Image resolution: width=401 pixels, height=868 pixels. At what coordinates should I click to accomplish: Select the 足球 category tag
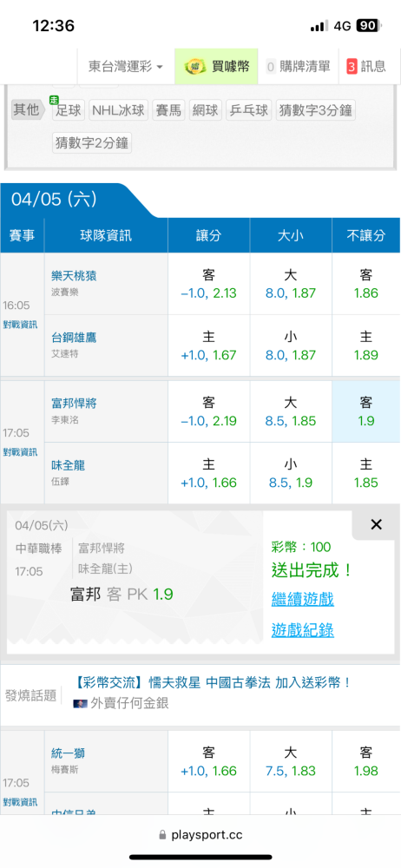coord(68,110)
